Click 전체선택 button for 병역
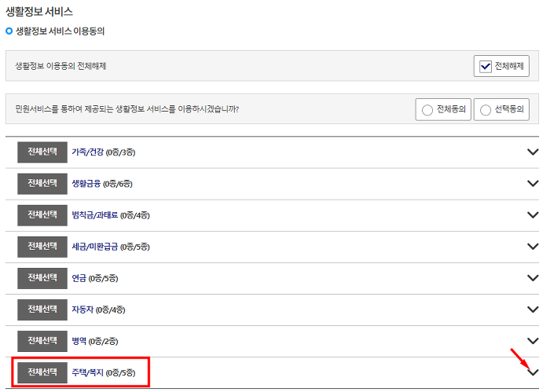The height and width of the screenshot is (392, 550). [x=42, y=341]
